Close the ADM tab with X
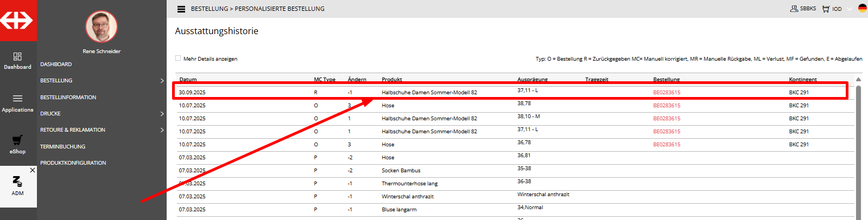868x220 pixels. click(x=33, y=170)
